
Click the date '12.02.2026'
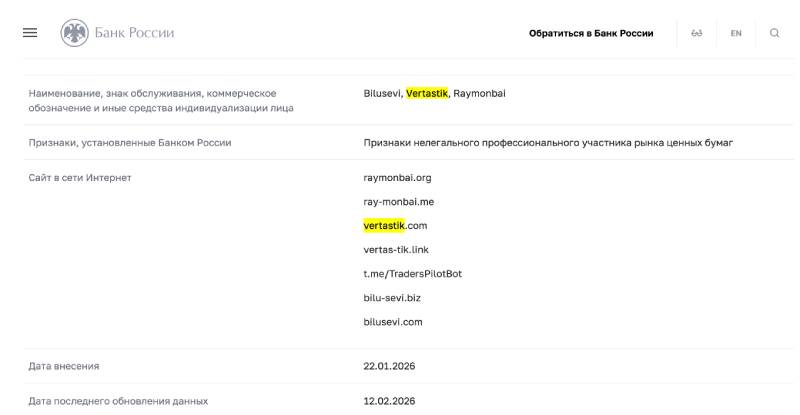(x=389, y=401)
